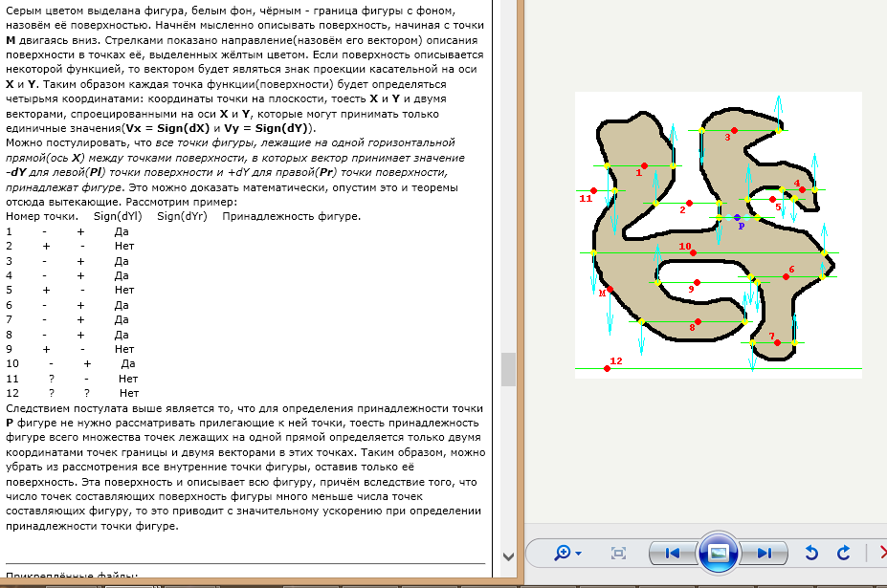Click red point M on the outline

tap(609, 289)
